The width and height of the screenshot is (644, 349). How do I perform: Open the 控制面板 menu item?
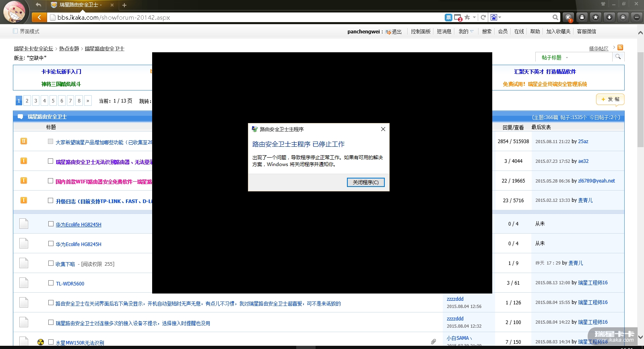click(421, 31)
